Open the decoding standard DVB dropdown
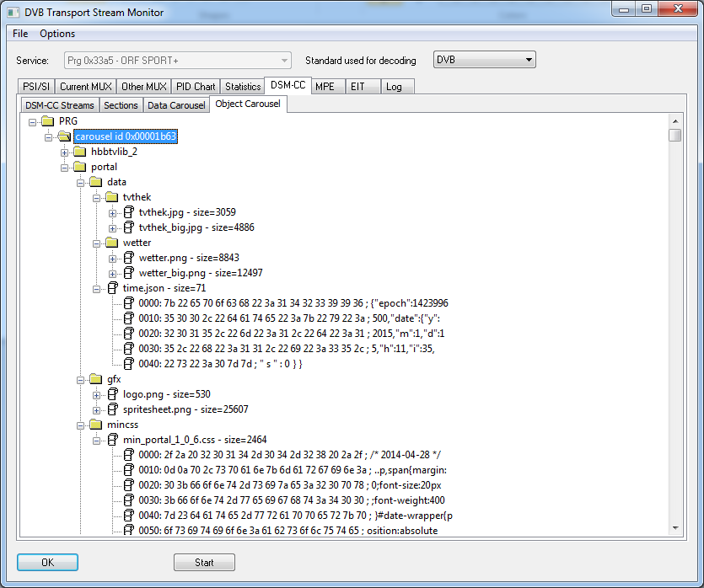704x588 pixels. [x=485, y=60]
